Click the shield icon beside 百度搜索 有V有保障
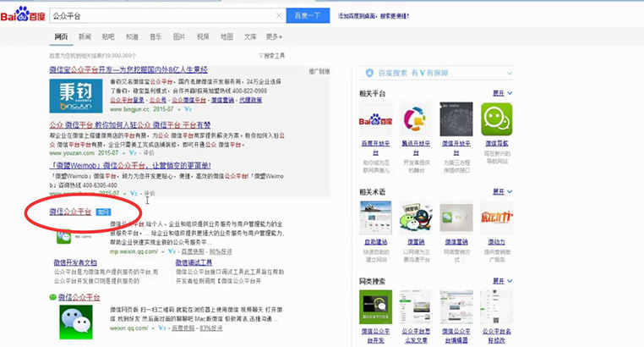This screenshot has width=644, height=347. 369,73
